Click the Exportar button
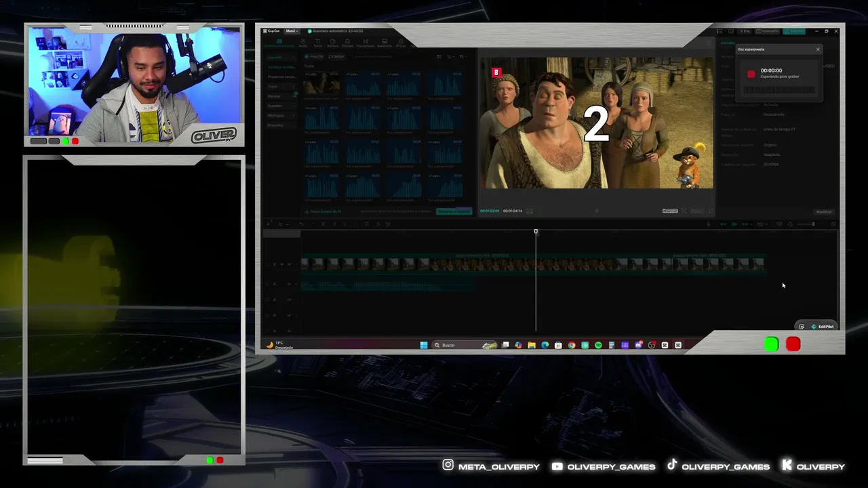The width and height of the screenshot is (868, 488). tap(795, 31)
